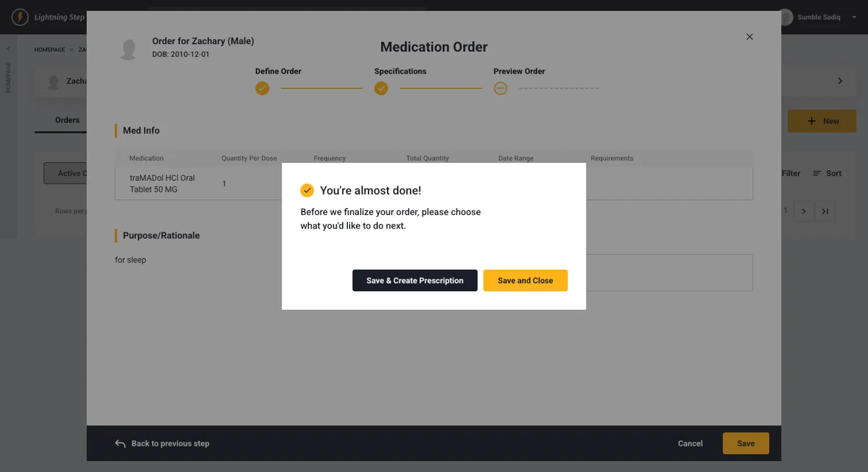Click the HOMEPAGE breadcrumb link
The height and width of the screenshot is (472, 868).
(x=49, y=50)
